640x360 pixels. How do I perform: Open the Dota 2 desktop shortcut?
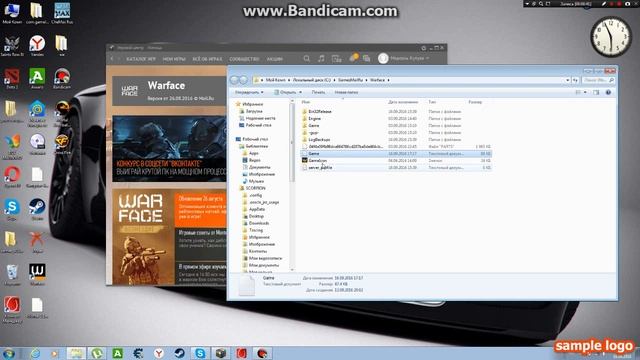click(x=11, y=78)
